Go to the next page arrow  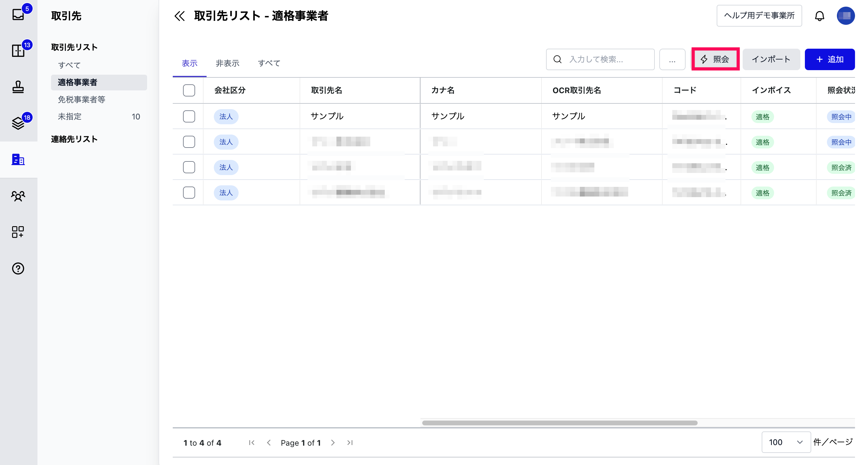point(333,442)
